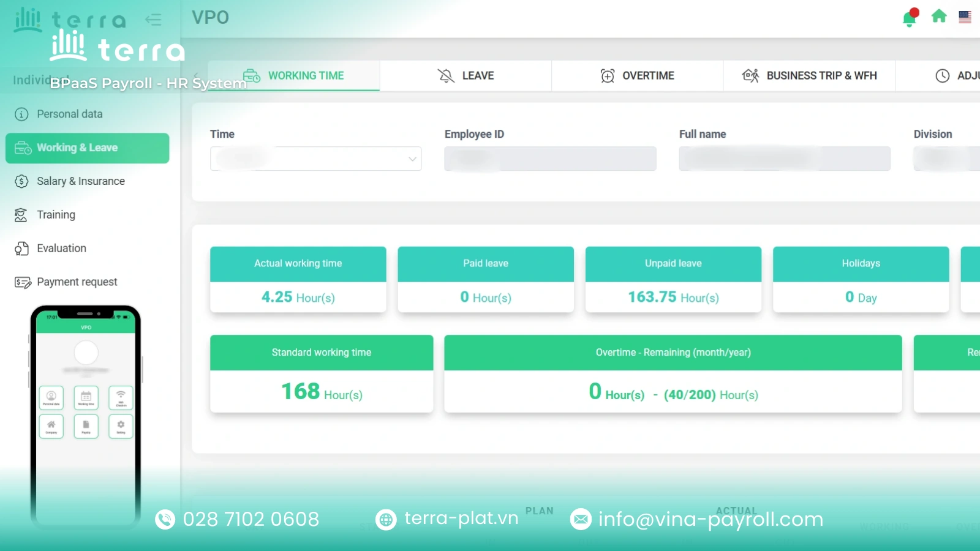The image size is (980, 551).
Task: Open Salary & Insurance section
Action: 87,181
